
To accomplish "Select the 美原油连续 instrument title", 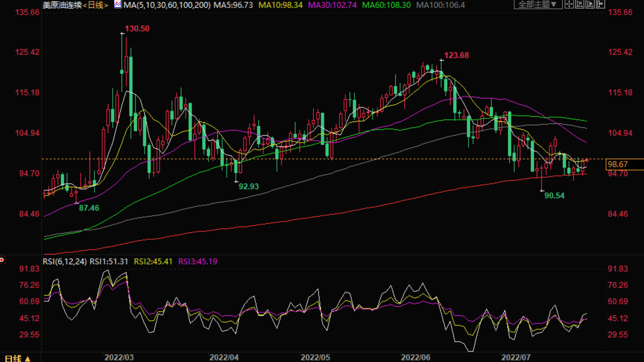I will [62, 5].
